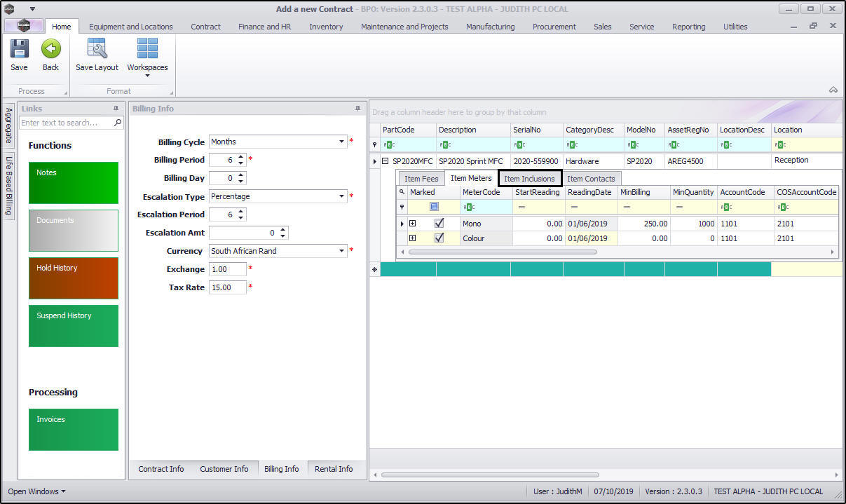
Task: Click the Tax Rate input field
Action: [227, 287]
